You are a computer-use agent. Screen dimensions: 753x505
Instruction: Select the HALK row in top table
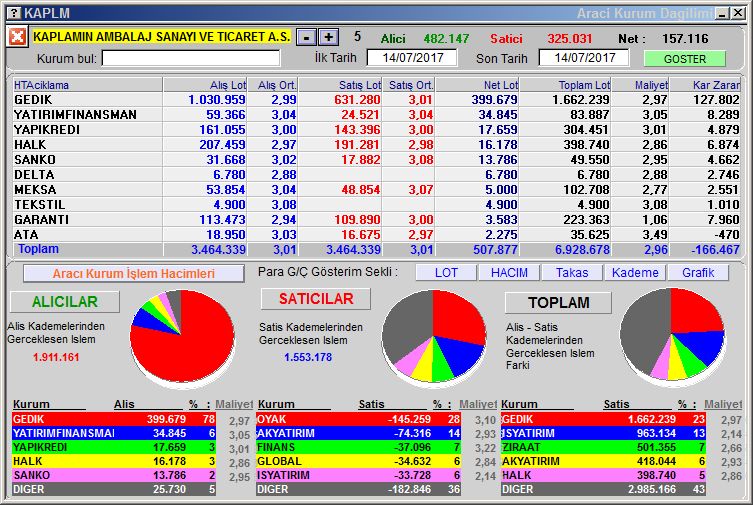pyautogui.click(x=376, y=144)
